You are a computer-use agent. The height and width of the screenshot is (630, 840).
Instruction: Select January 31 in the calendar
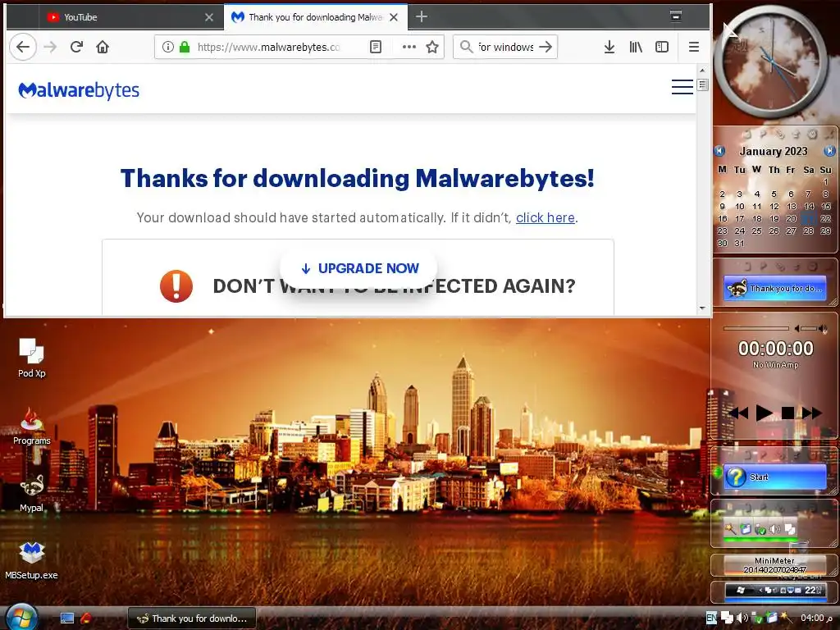[739, 243]
